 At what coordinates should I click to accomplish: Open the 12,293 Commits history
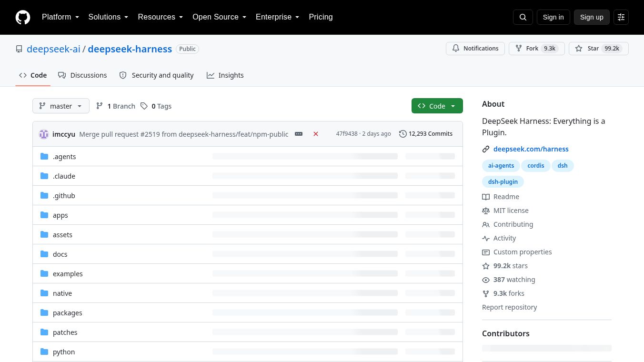click(x=426, y=134)
